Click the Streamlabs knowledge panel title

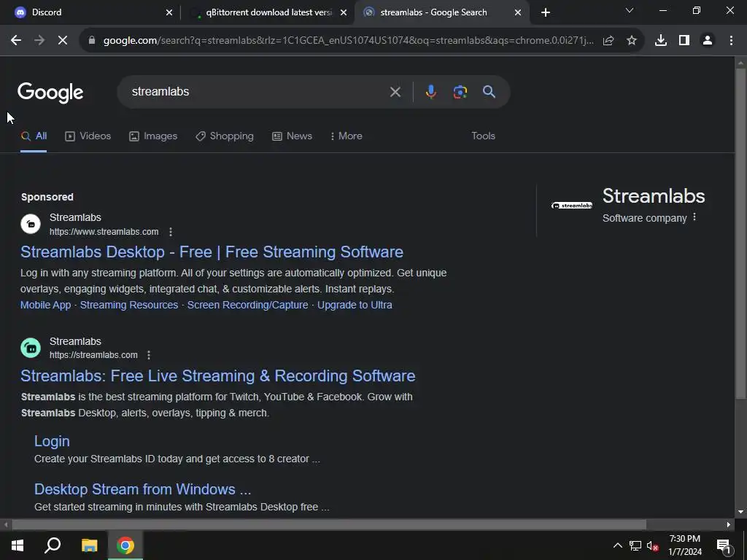click(x=654, y=196)
